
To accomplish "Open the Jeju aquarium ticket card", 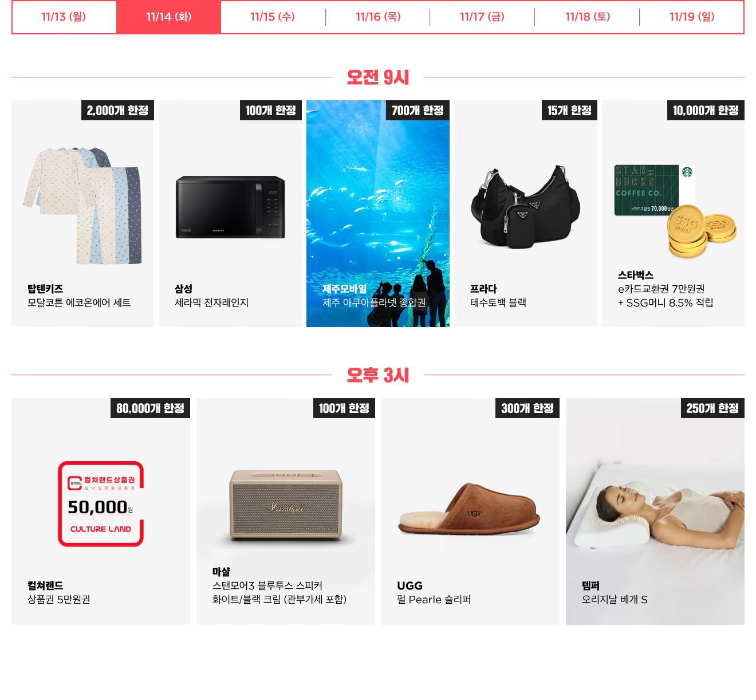I will click(x=378, y=214).
